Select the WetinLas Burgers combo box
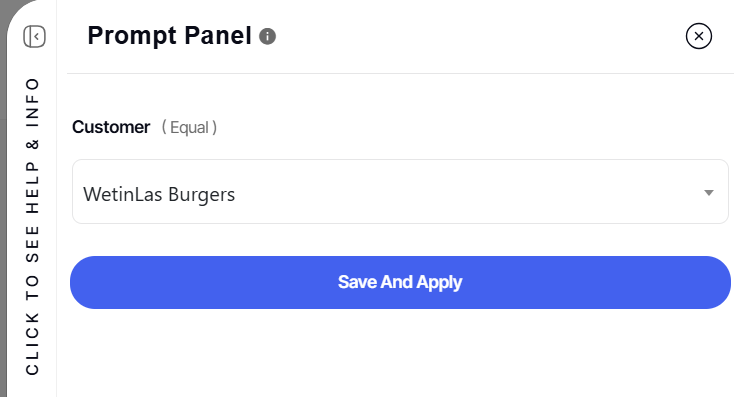755x397 pixels. click(x=400, y=192)
